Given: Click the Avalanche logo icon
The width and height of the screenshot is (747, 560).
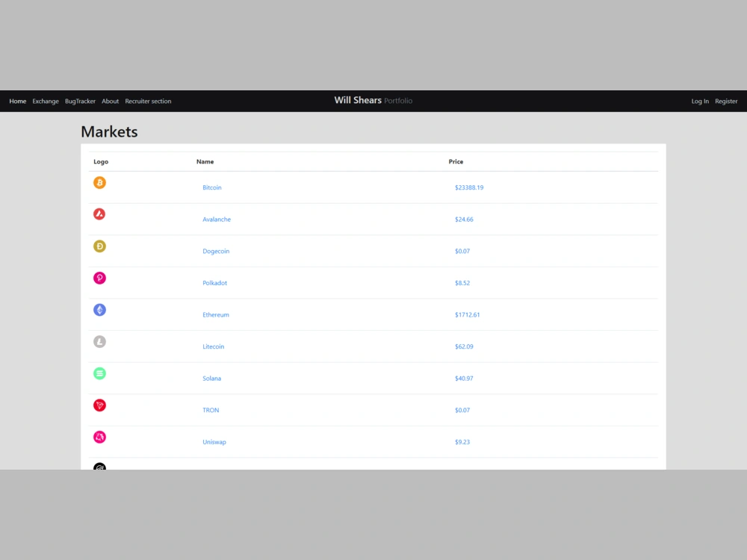Looking at the screenshot, I should [99, 214].
